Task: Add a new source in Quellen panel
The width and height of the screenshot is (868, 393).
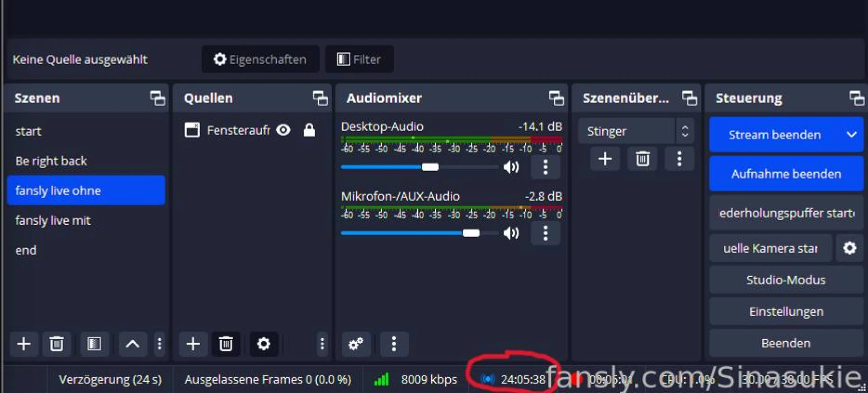Action: click(x=193, y=344)
